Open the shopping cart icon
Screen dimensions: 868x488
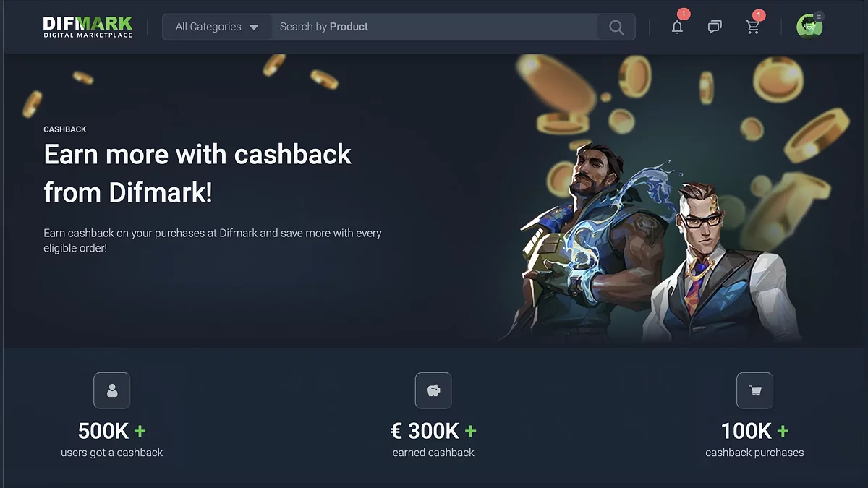753,27
